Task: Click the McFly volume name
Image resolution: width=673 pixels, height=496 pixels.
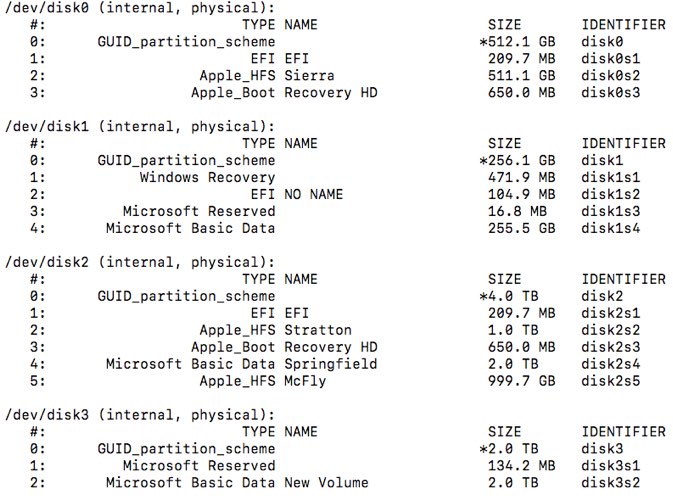Action: (x=305, y=381)
